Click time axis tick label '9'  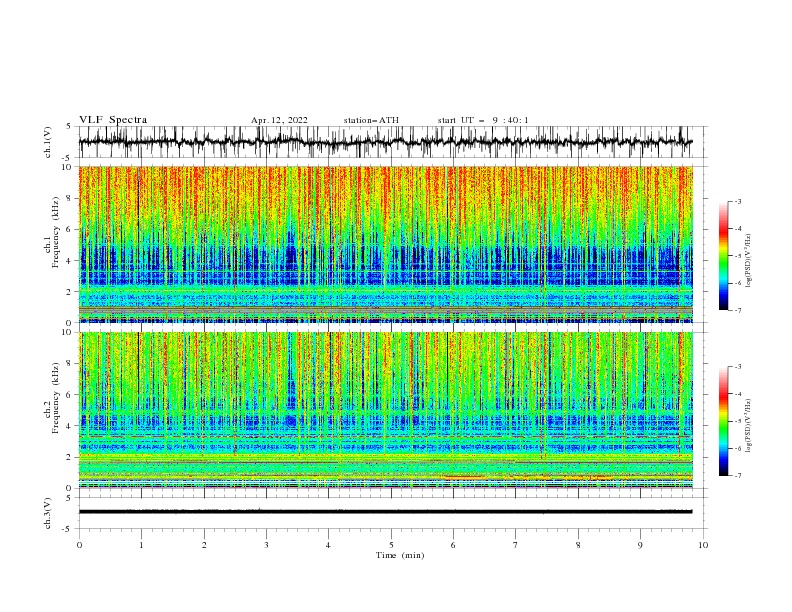click(x=640, y=545)
